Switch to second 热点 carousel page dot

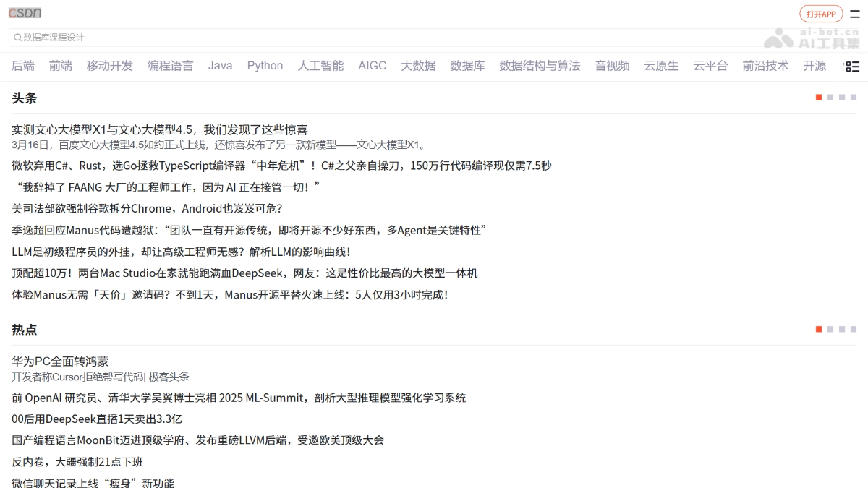(x=830, y=329)
